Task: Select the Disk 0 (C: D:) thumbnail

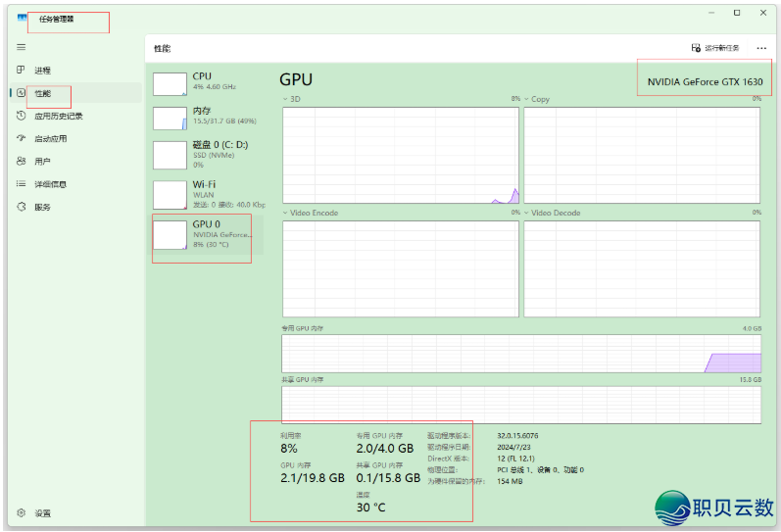Action: pyautogui.click(x=170, y=155)
